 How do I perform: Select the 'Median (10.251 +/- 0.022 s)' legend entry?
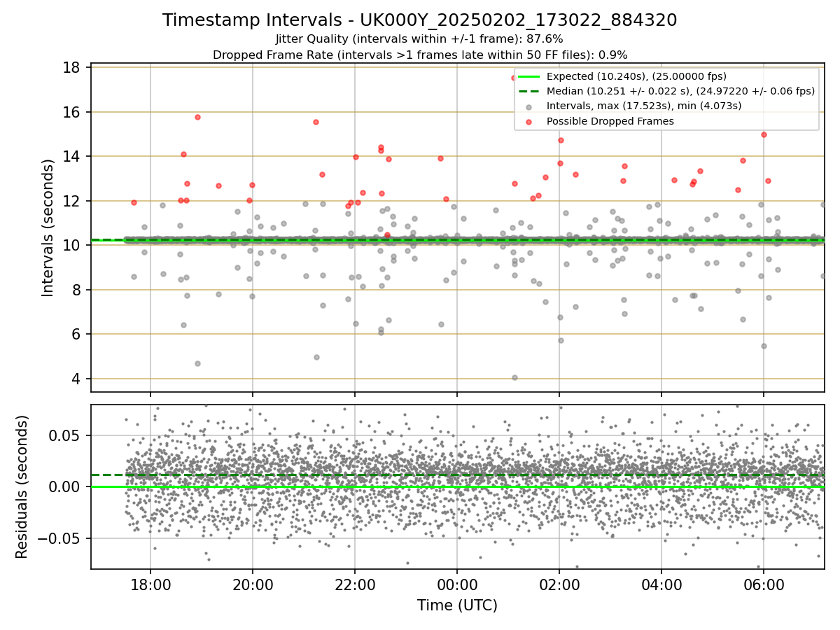coord(680,91)
